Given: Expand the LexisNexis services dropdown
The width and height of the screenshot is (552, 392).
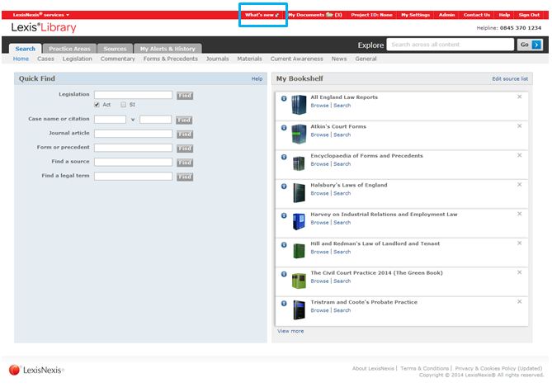Looking at the screenshot, I should pos(41,15).
